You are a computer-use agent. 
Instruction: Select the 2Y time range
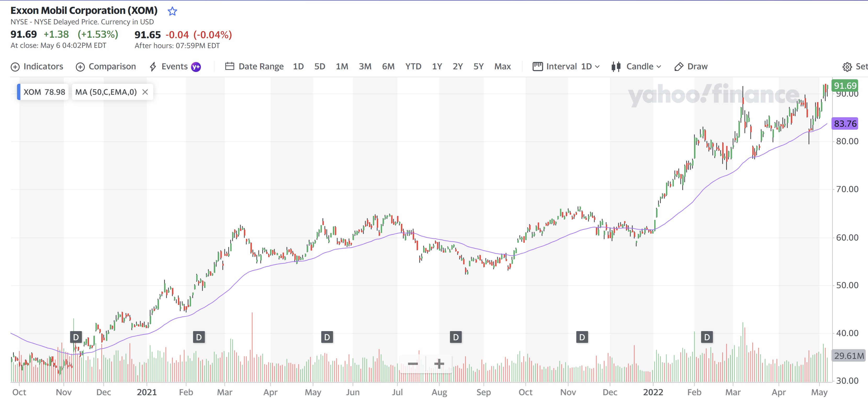coord(458,66)
